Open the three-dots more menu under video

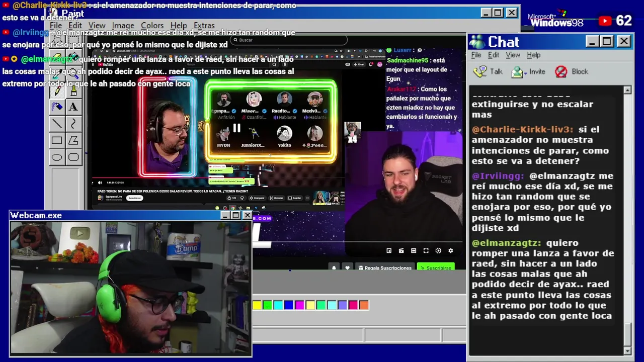[x=307, y=198]
